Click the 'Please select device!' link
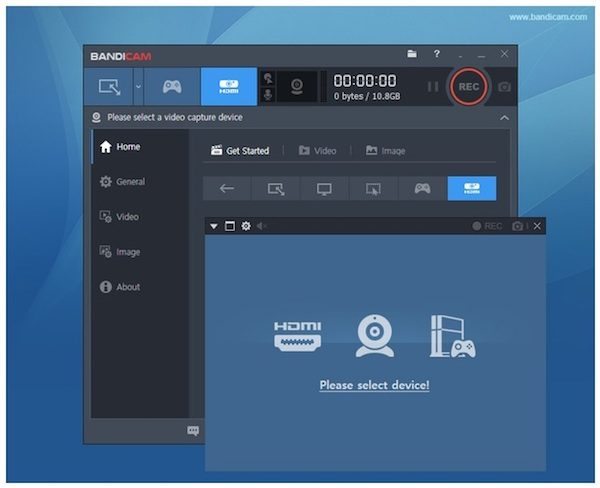 (x=375, y=385)
